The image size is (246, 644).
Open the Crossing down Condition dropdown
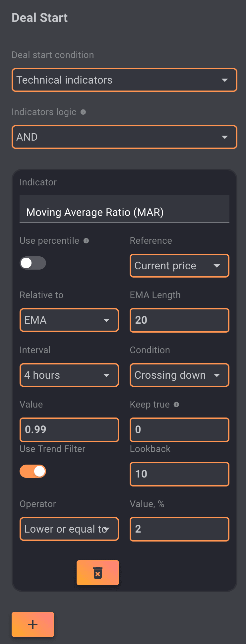[x=179, y=375]
